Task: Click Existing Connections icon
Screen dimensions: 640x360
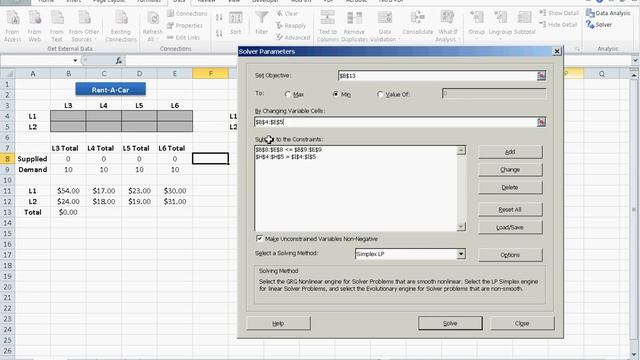Action: click(x=121, y=25)
